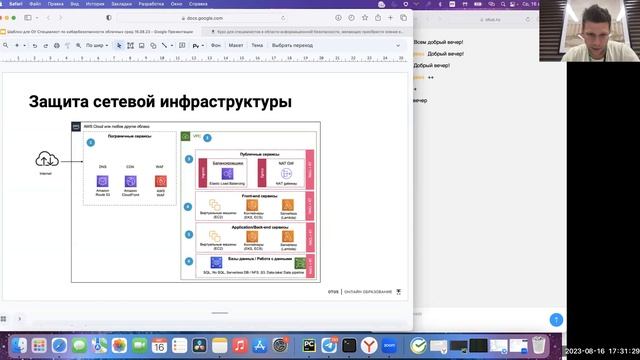Open Safari share button
The image size is (640, 360).
click(378, 18)
